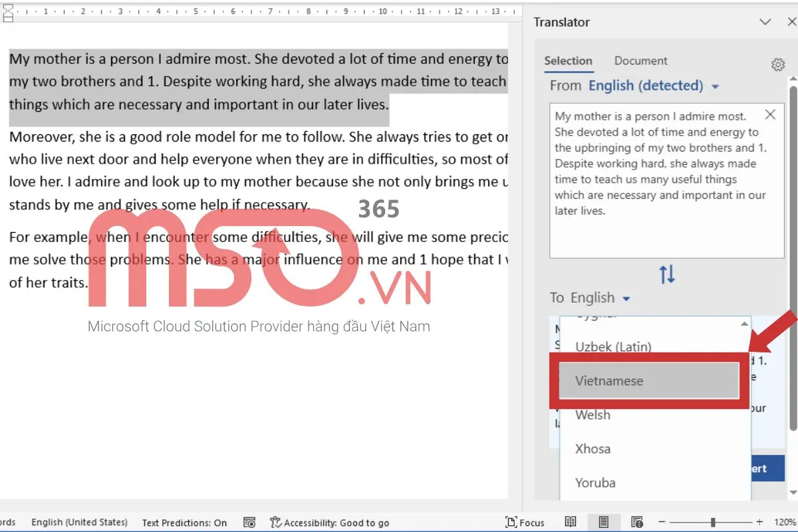
Task: Click the display settings icon in status bar
Action: 249,523
